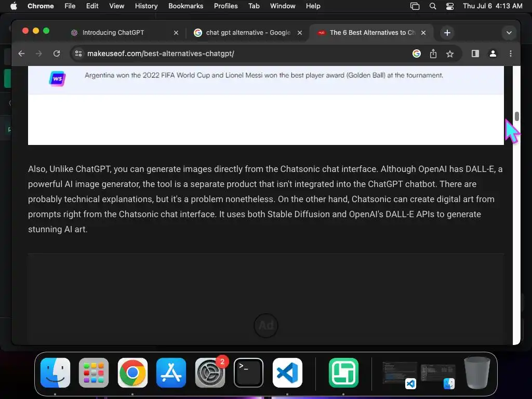
Task: Open the Apple menu
Action: (x=14, y=6)
